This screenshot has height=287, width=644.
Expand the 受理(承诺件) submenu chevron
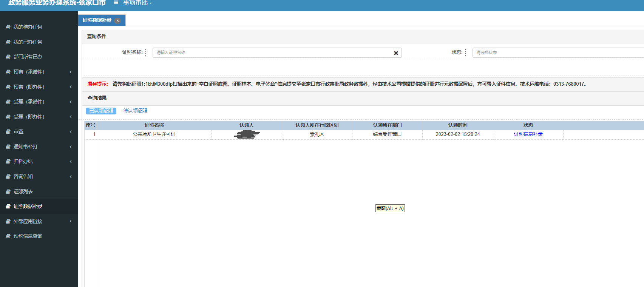click(x=71, y=102)
